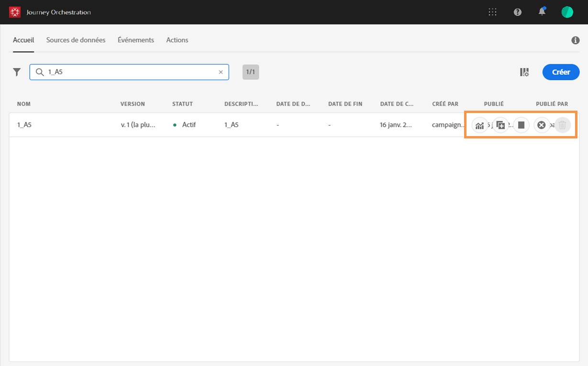The width and height of the screenshot is (588, 366).
Task: Sort by the DATE DE D... column header
Action: point(293,104)
